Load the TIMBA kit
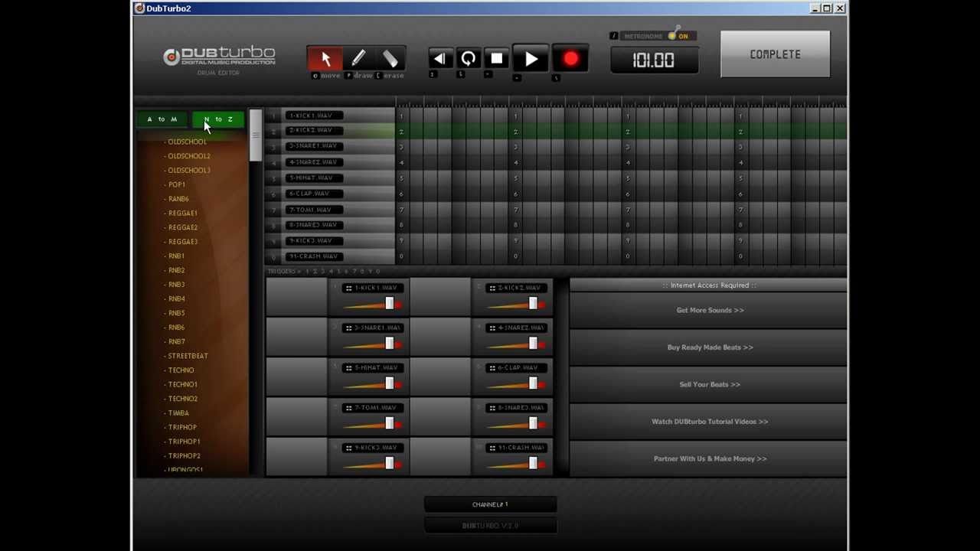The image size is (980, 551). (x=177, y=413)
